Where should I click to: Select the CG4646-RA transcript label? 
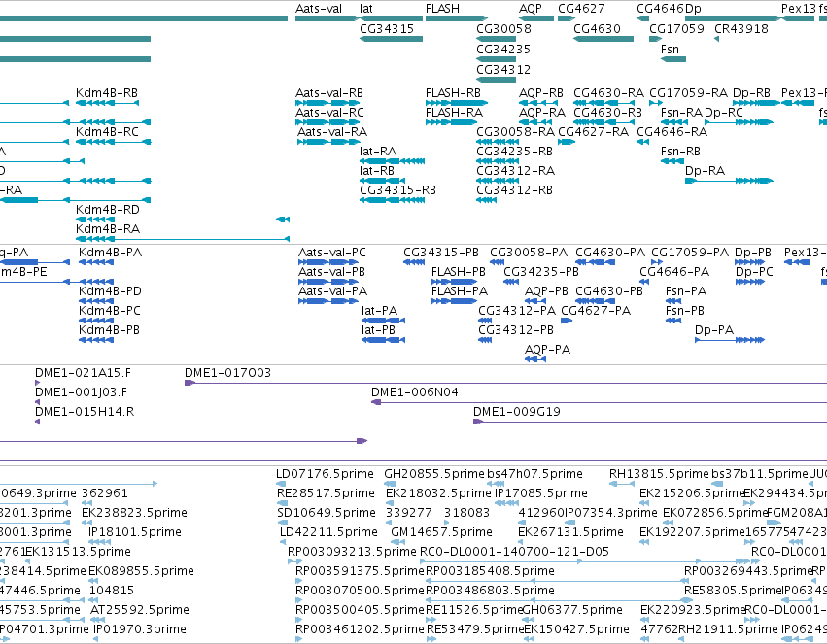click(672, 132)
